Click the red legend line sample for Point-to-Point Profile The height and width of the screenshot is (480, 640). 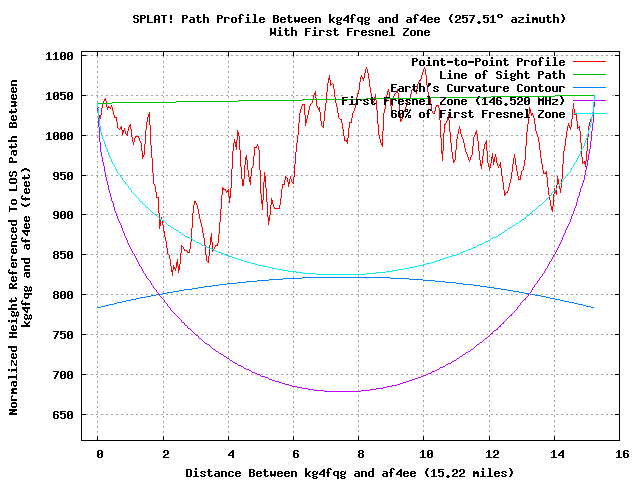[589, 62]
